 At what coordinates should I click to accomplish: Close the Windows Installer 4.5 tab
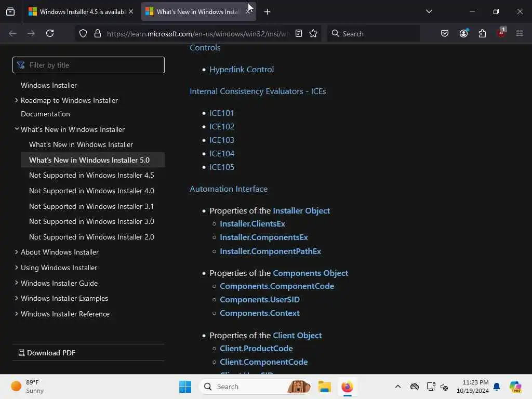click(131, 11)
